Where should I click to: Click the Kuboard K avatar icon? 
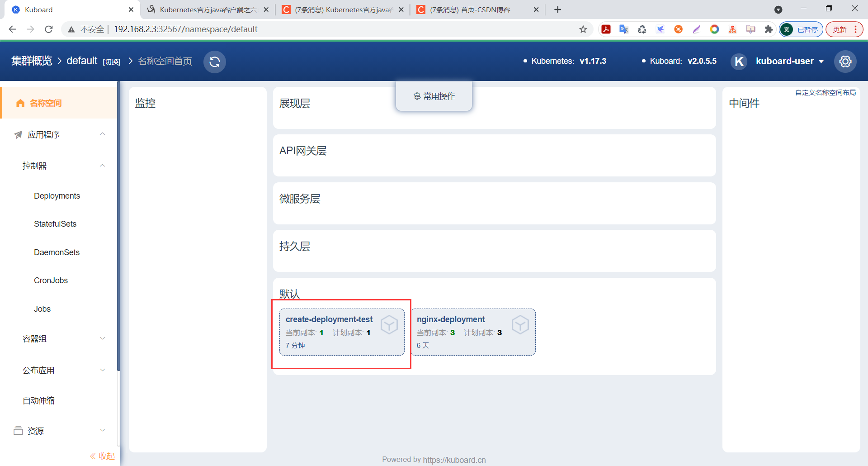(739, 61)
